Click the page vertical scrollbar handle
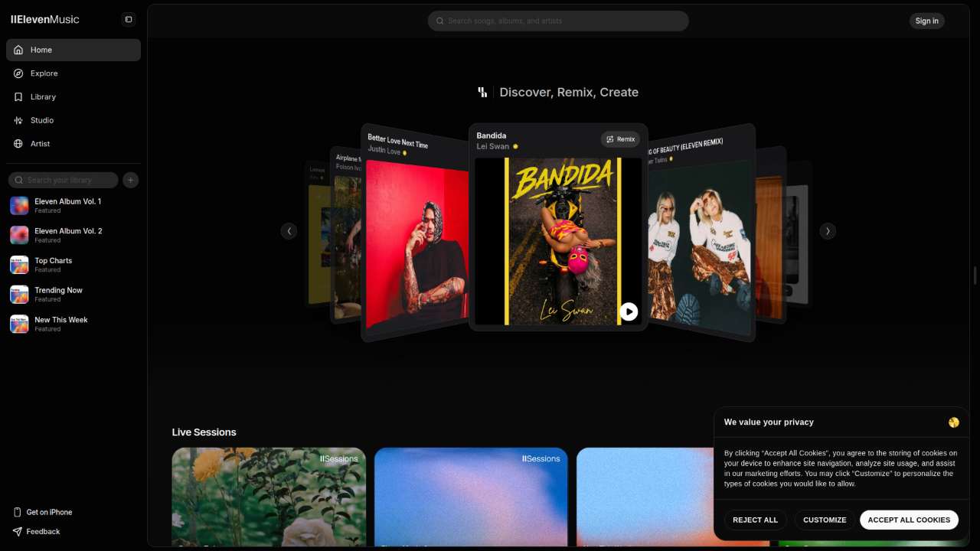Screen dimensions: 980x551 pyautogui.click(x=975, y=275)
